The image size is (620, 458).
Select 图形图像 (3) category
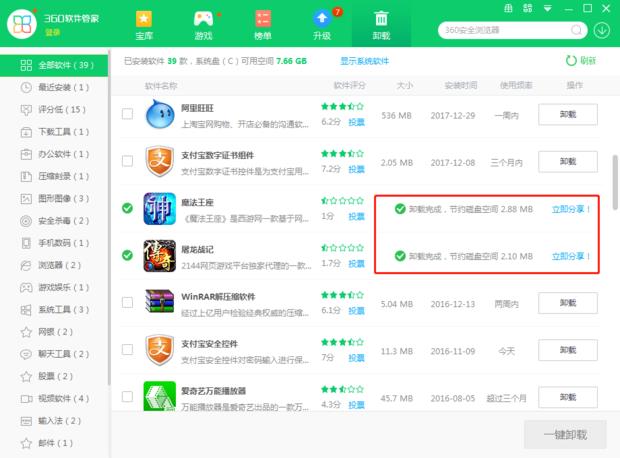[x=54, y=199]
